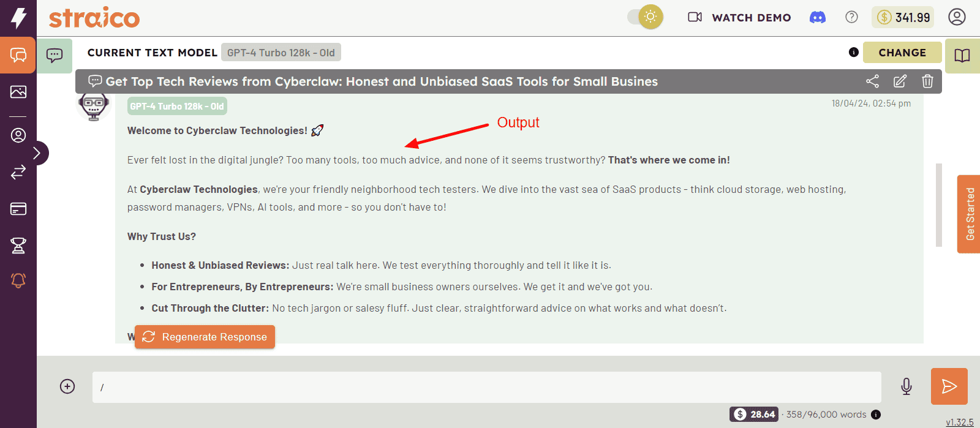Expand the left sidebar with chevron arrow
This screenshot has height=428, width=980.
(x=37, y=153)
